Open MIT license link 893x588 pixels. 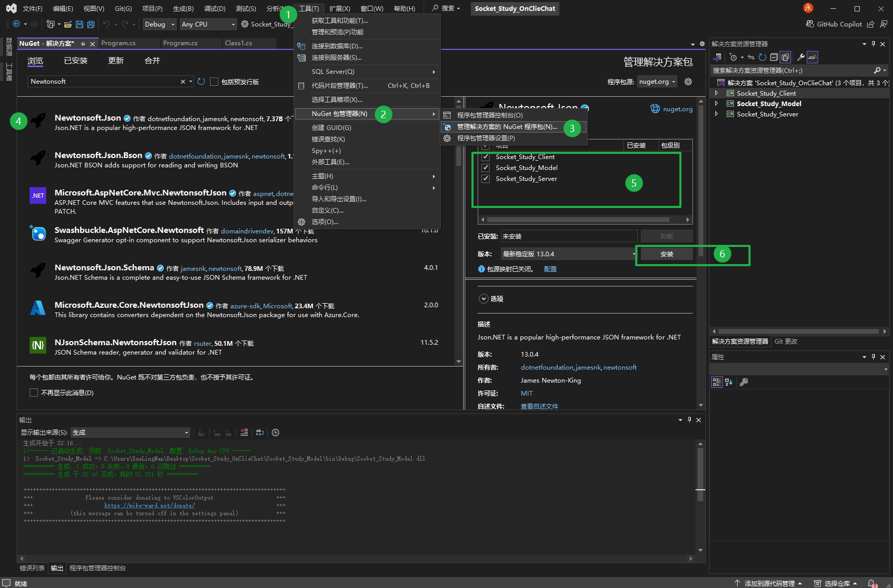click(x=527, y=394)
